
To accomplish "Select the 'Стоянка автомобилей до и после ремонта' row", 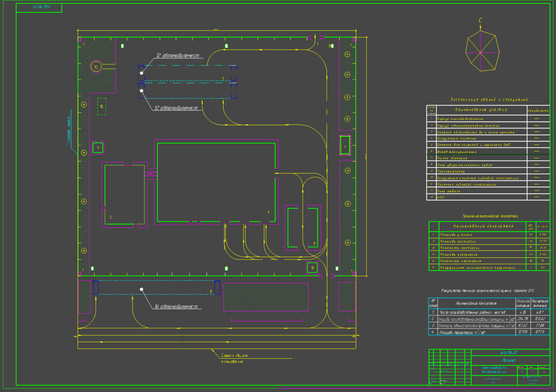I will (x=488, y=132).
